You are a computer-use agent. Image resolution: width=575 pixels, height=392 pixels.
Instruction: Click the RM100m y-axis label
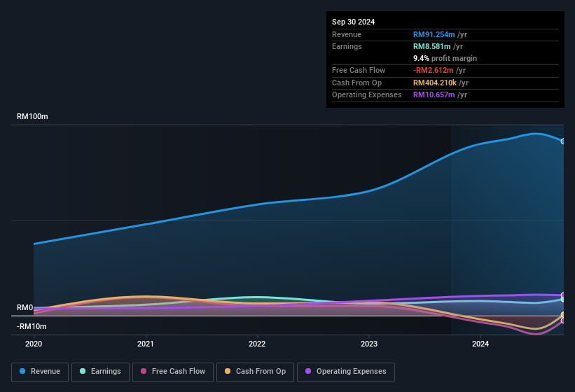(x=32, y=116)
